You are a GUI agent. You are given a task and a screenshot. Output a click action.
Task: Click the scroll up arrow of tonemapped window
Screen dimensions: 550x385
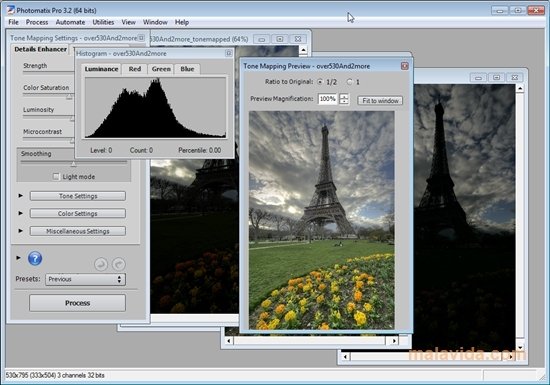tap(304, 50)
